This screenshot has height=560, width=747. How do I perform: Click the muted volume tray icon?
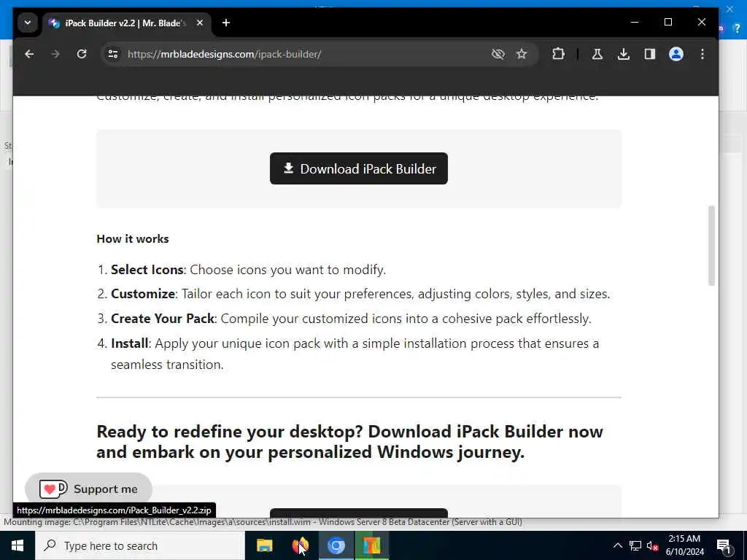[x=652, y=545]
